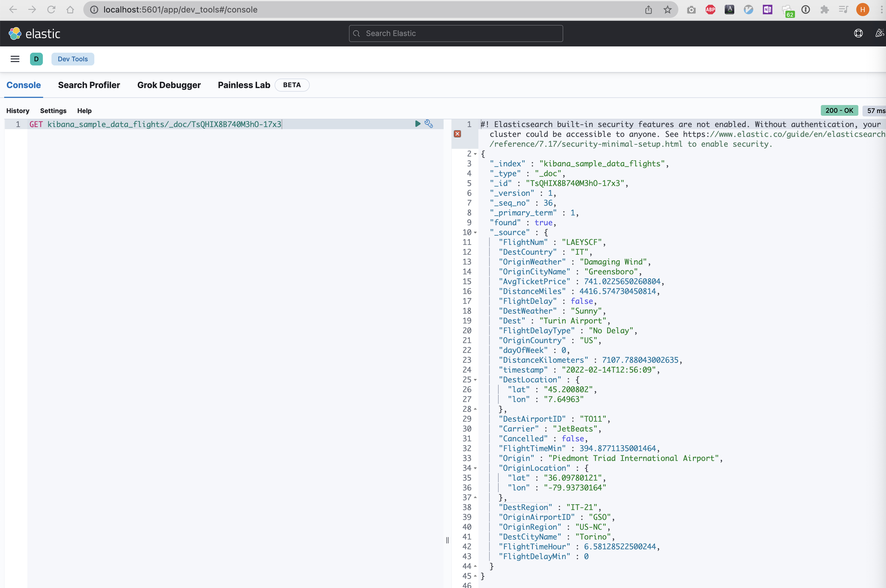This screenshot has height=588, width=886.
Task: Open the Search Profiler tab
Action: (x=89, y=85)
